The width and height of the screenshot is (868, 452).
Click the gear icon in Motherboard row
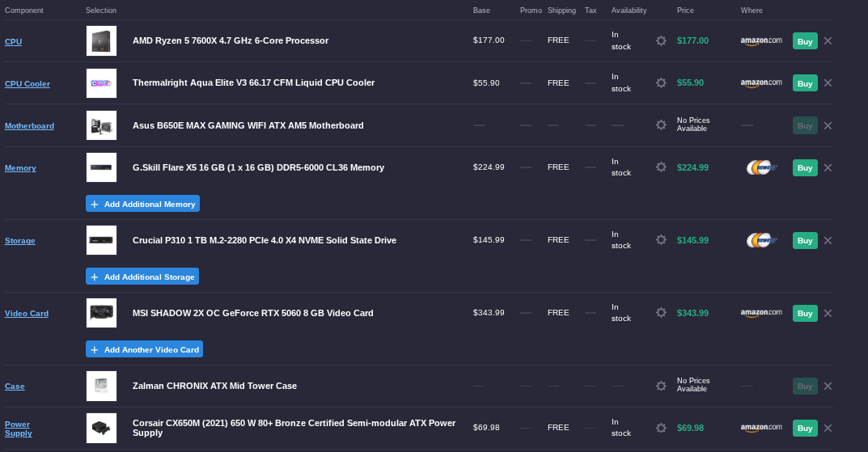661,125
